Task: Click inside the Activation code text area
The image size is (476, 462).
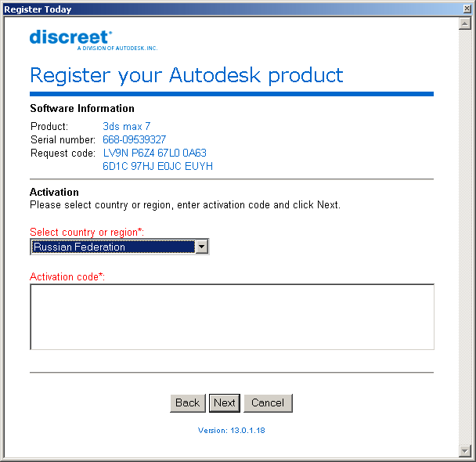Action: tap(232, 316)
